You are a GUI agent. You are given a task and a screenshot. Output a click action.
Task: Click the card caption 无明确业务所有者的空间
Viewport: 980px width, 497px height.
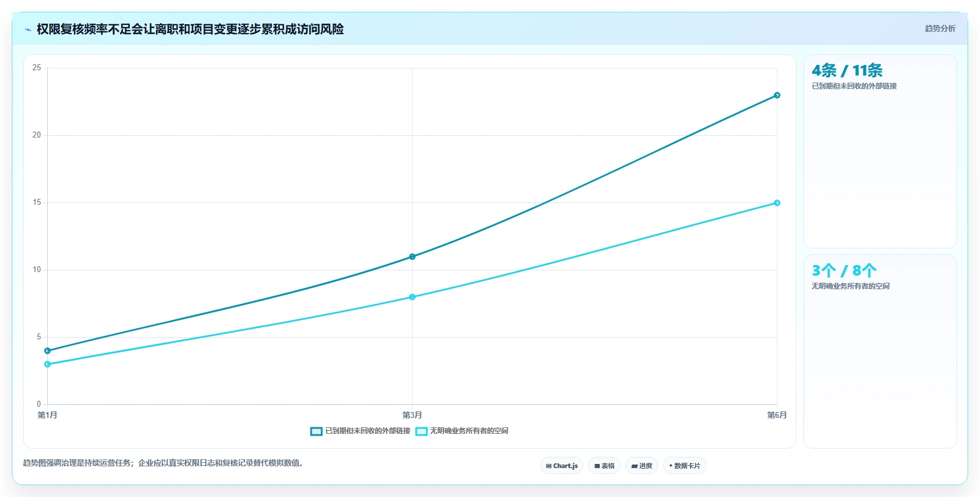pyautogui.click(x=851, y=286)
